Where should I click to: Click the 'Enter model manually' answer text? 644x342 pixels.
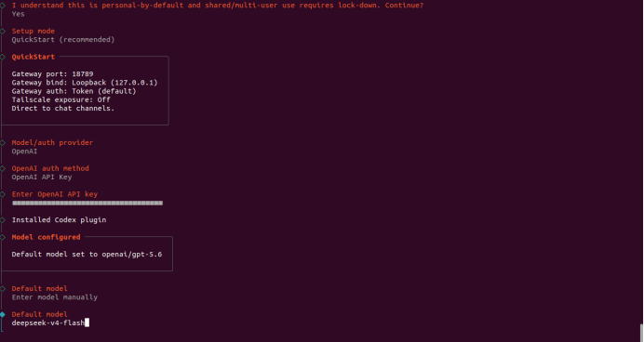coord(55,297)
